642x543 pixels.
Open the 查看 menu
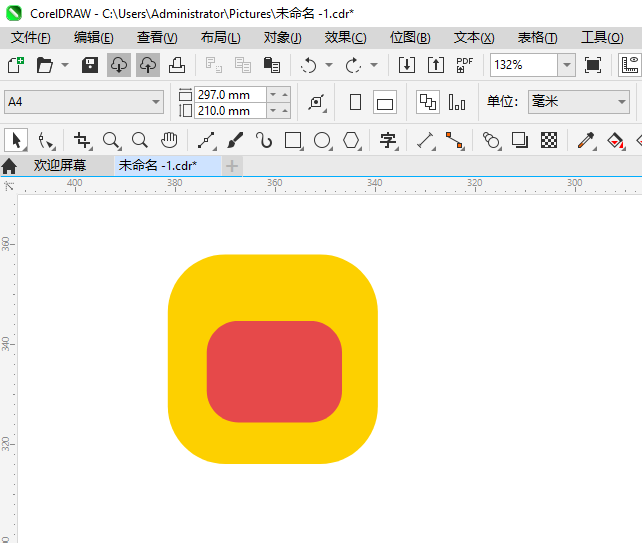coord(157,38)
